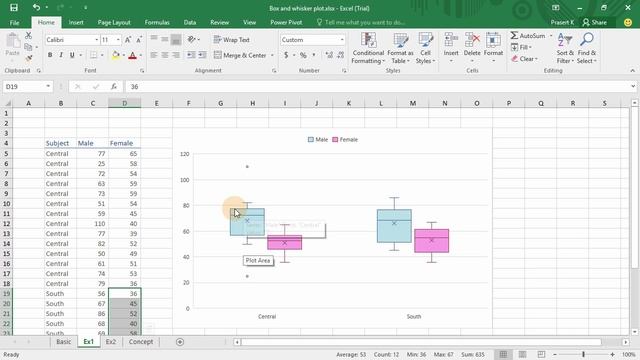This screenshot has width=640, height=360.
Task: Switch to the Formulas tab
Action: click(x=157, y=22)
